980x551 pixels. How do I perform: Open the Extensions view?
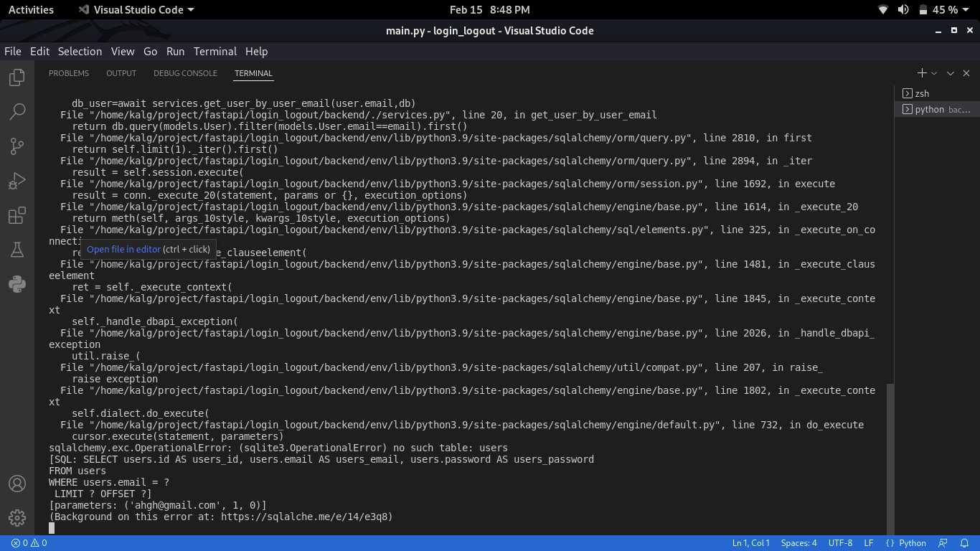coord(17,215)
